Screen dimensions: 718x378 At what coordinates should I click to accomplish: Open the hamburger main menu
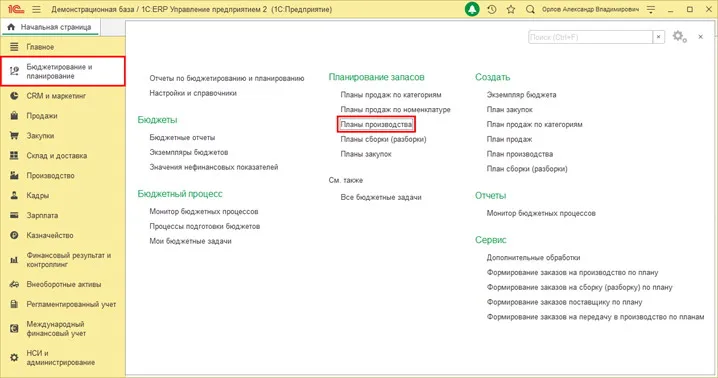point(37,9)
